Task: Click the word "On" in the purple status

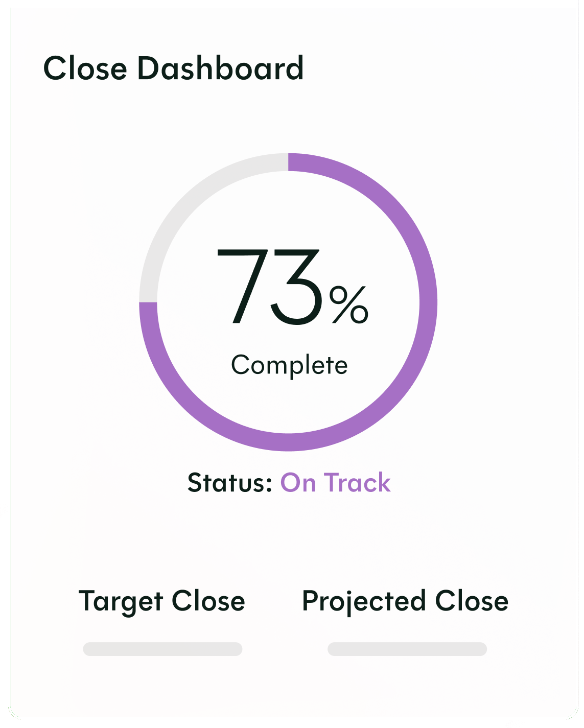Action: pos(298,483)
